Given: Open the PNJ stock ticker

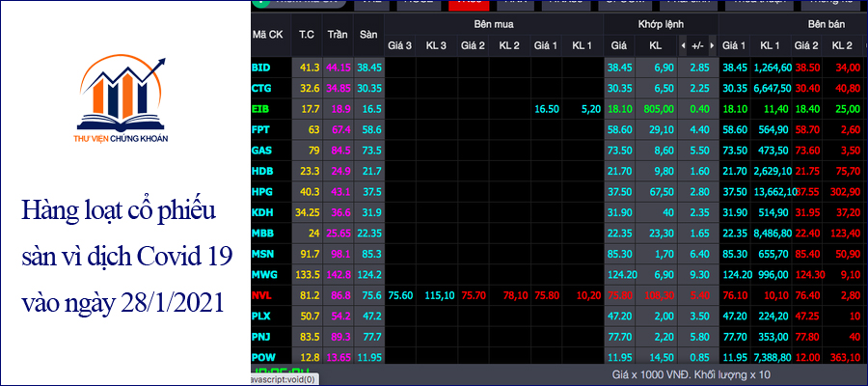Looking at the screenshot, I should (x=261, y=336).
